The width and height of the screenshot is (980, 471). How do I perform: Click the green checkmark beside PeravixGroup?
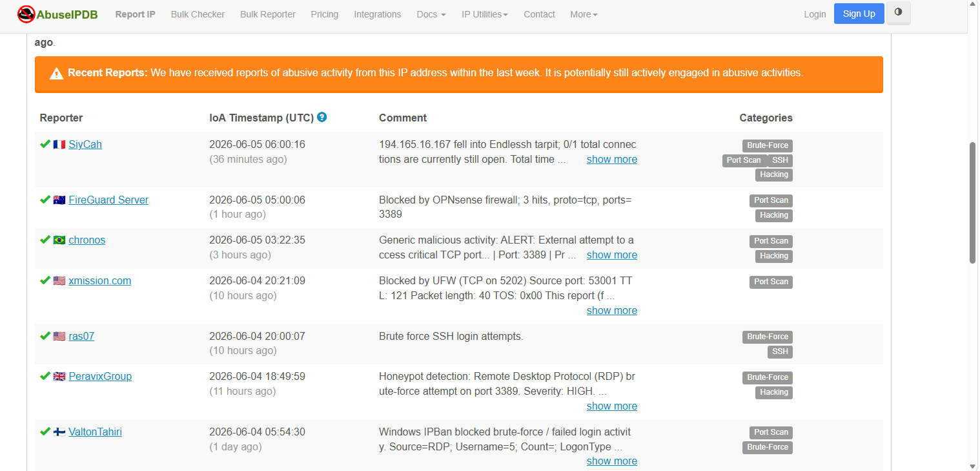pyautogui.click(x=45, y=376)
